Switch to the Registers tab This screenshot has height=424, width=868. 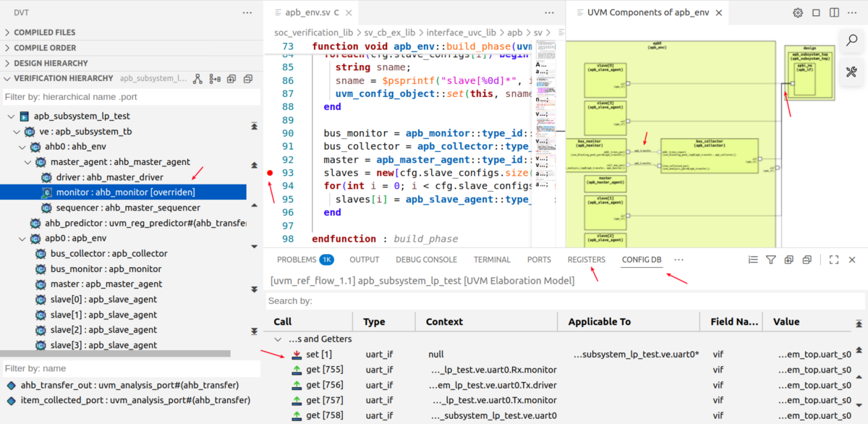click(586, 260)
